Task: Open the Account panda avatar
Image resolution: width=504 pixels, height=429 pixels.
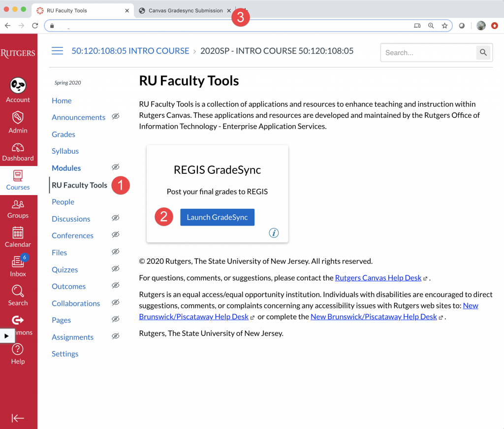Action: click(18, 86)
